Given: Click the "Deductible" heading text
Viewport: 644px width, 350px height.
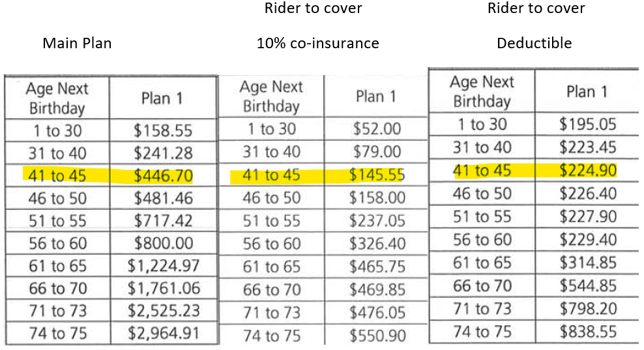Looking at the screenshot, I should point(534,44).
